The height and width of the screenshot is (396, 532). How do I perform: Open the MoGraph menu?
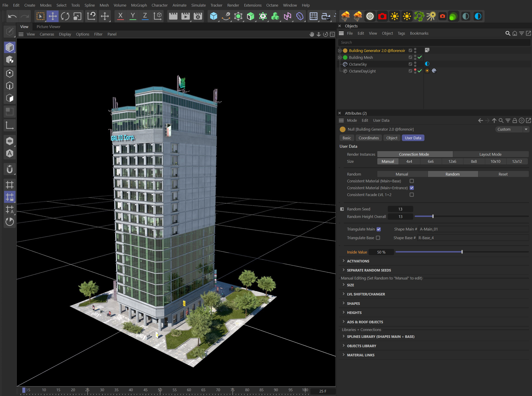coord(139,5)
